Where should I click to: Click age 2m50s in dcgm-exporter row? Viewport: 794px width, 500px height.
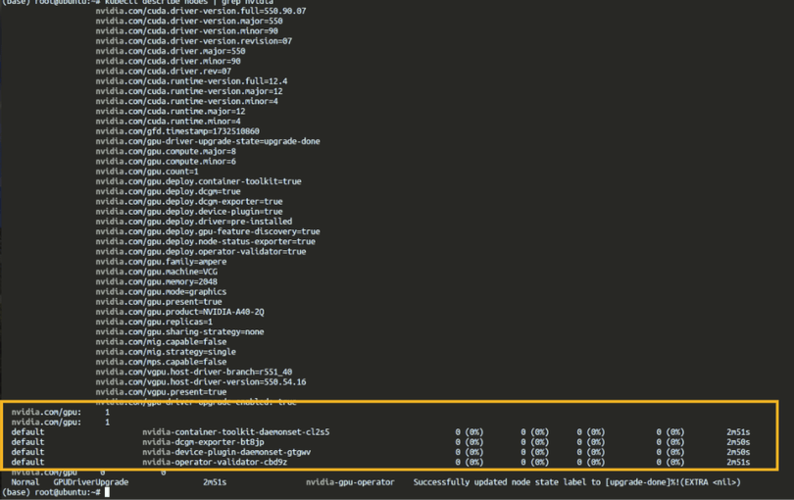tap(738, 442)
